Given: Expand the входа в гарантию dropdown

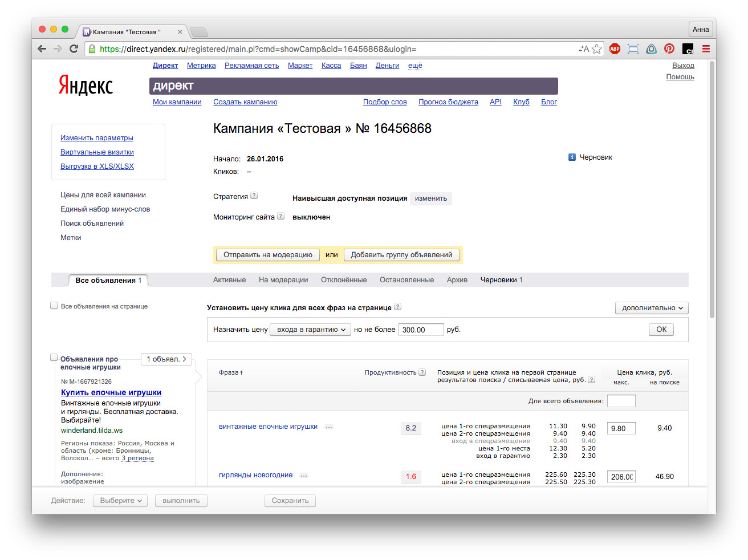Looking at the screenshot, I should [310, 330].
